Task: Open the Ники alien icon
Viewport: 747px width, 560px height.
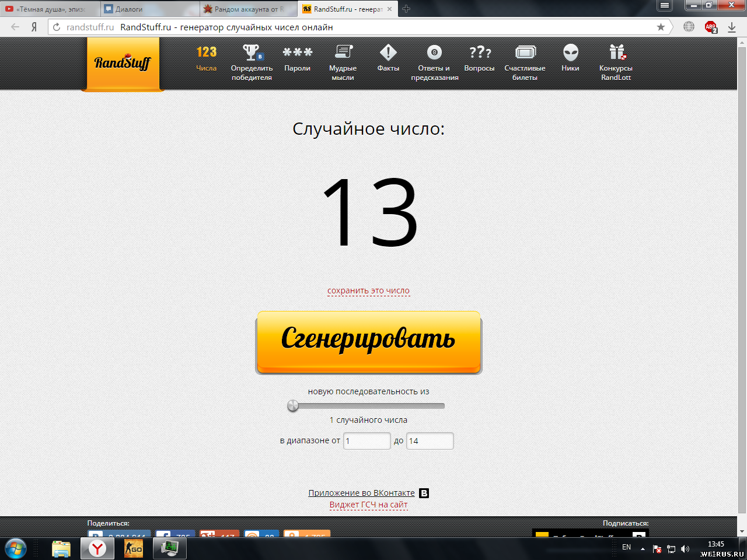Action: pos(571,52)
